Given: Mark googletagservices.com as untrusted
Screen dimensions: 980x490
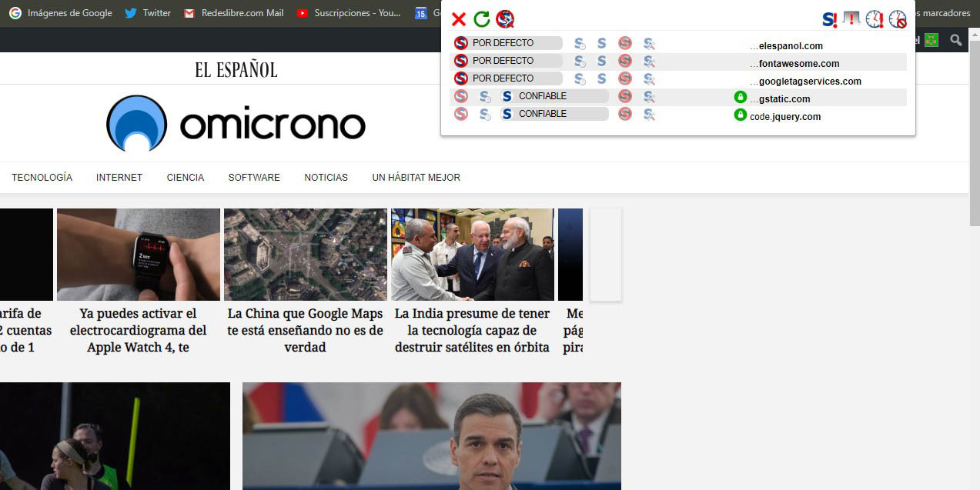Looking at the screenshot, I should click(625, 78).
